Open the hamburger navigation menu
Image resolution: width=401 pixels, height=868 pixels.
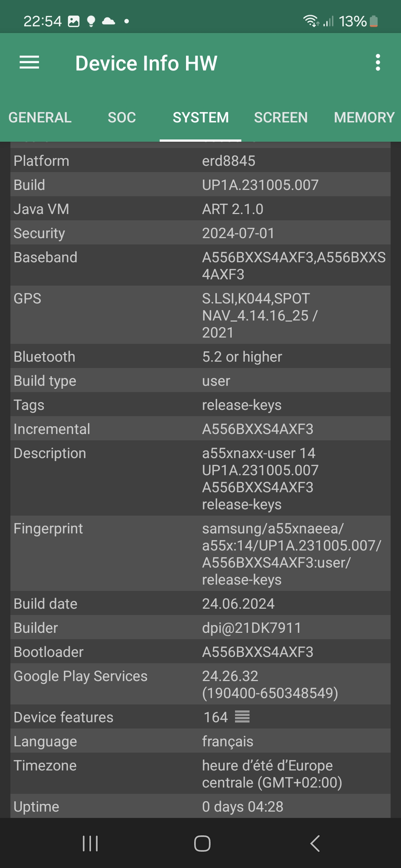29,62
